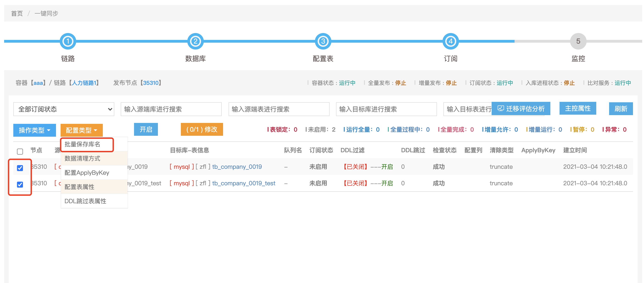Click step 1 链路 circle icon
644x283 pixels.
68,41
